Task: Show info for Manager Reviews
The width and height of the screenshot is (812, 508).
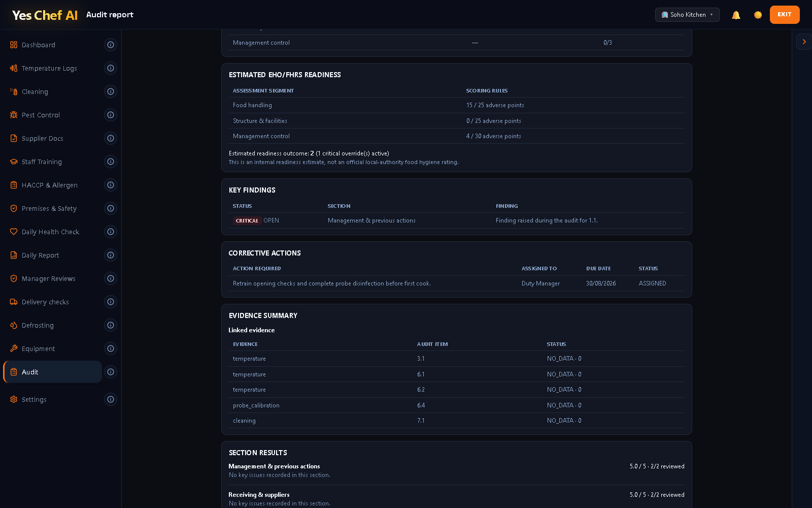Action: point(111,278)
